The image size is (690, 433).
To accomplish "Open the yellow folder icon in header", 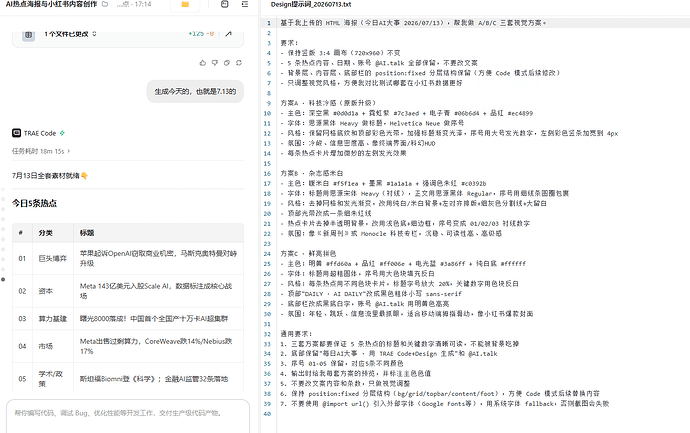I will (185, 4).
